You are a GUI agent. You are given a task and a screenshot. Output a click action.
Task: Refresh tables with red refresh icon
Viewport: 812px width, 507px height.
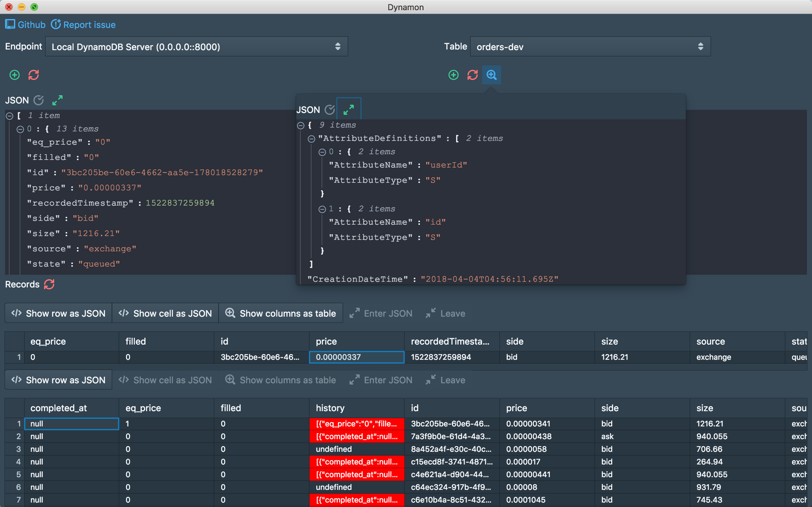coord(473,75)
